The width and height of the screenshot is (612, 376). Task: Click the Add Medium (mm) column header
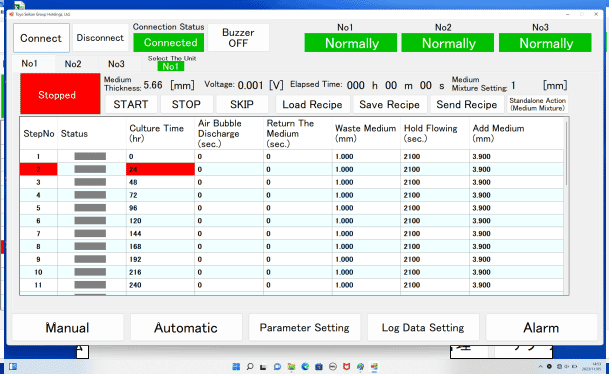516,134
